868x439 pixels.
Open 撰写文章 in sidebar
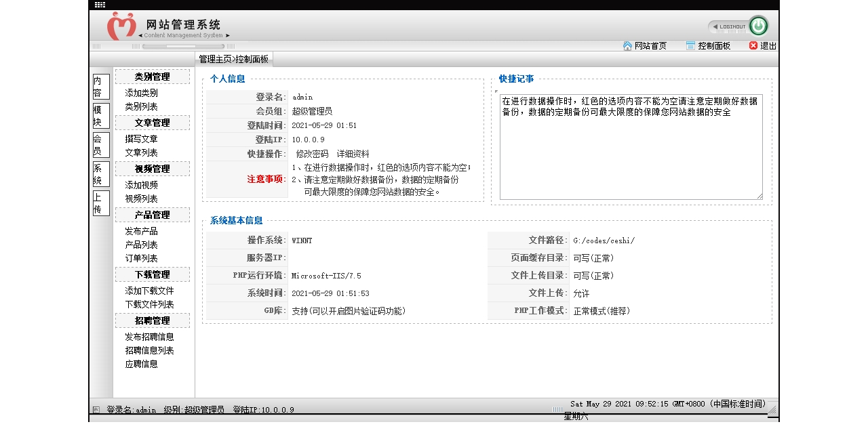(x=141, y=140)
